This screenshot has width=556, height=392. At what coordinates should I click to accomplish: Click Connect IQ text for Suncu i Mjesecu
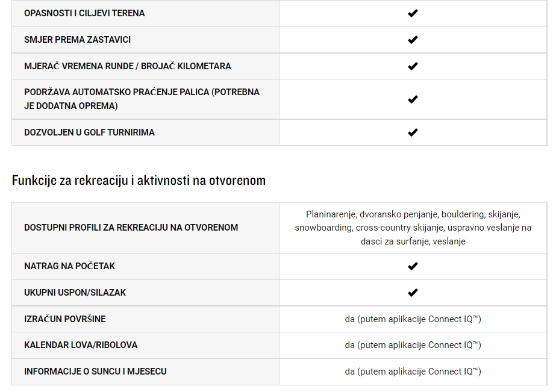coord(413,372)
